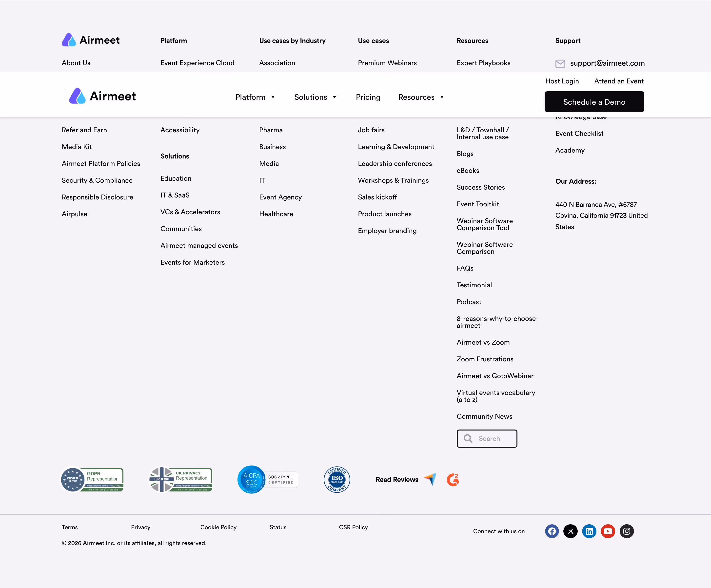Viewport: 711px width, 588px height.
Task: Open Airmeet's YouTube channel icon
Action: (x=608, y=531)
